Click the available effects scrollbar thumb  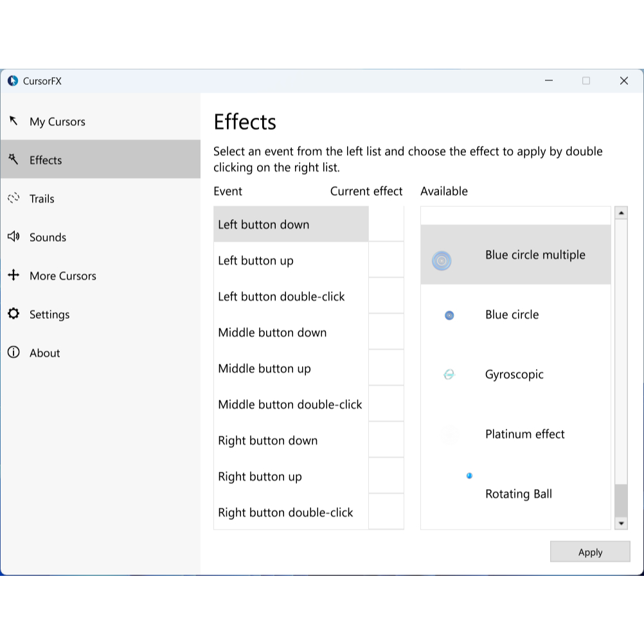click(621, 500)
